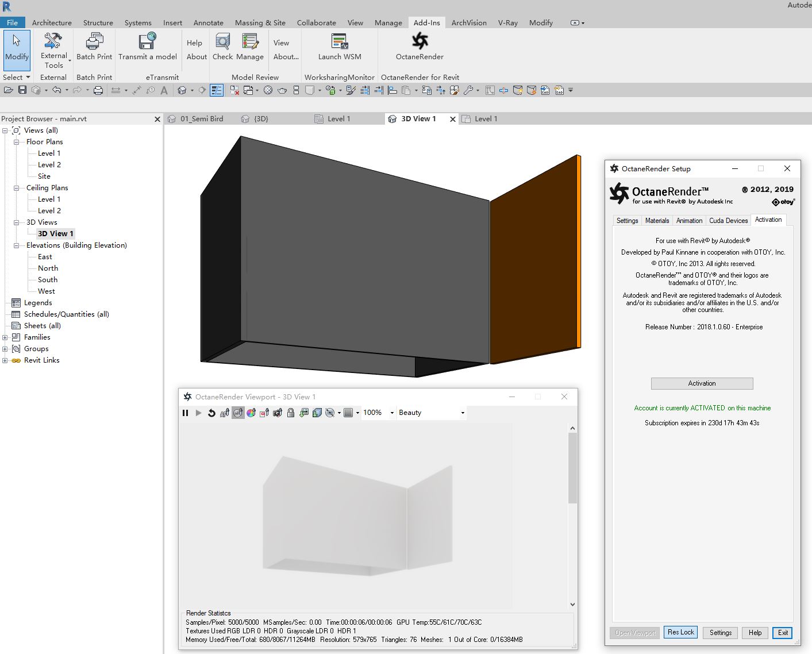Viewport: 812px width, 654px height.
Task: Print using the printer icon in quick access toolbar
Action: pyautogui.click(x=98, y=90)
